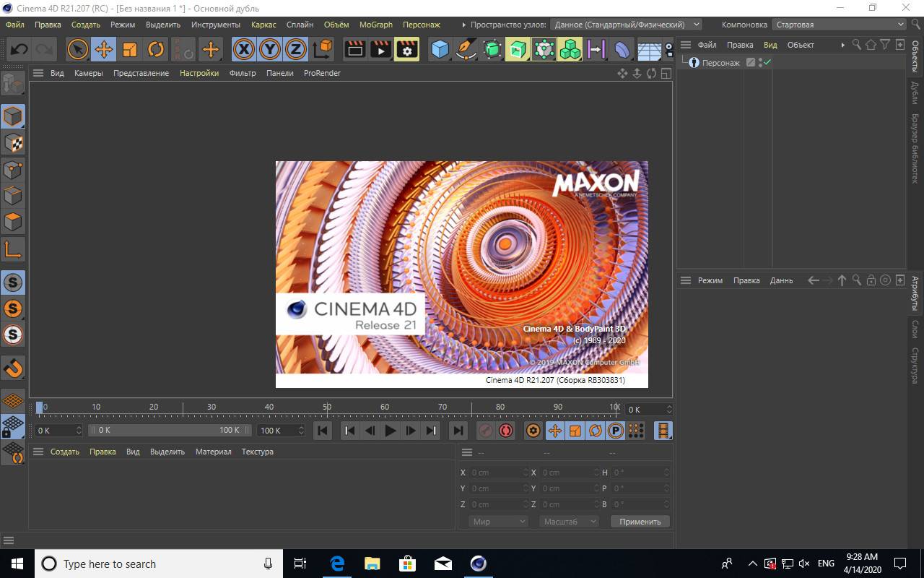Render the active view clapperboard icon
This screenshot has height=578, width=924.
pos(354,49)
